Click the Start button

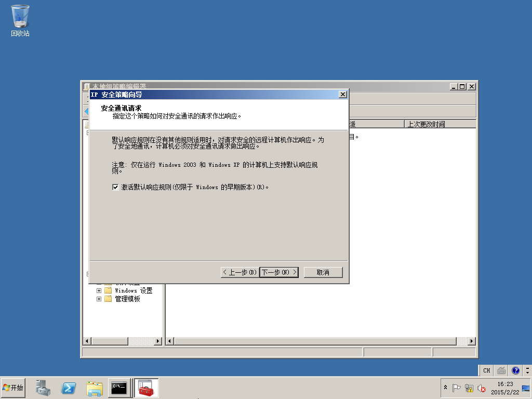13,388
